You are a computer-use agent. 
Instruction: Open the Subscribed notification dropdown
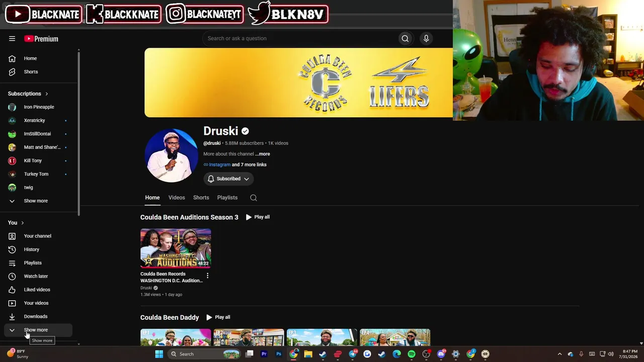[228, 179]
